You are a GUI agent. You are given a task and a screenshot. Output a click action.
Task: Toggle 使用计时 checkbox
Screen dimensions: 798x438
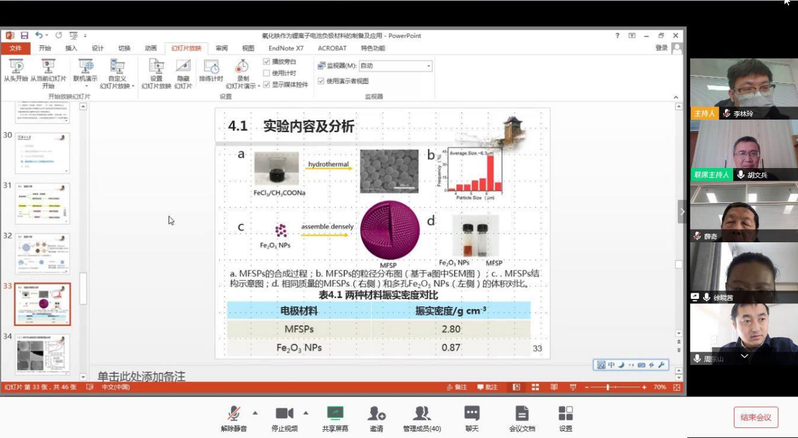point(265,72)
